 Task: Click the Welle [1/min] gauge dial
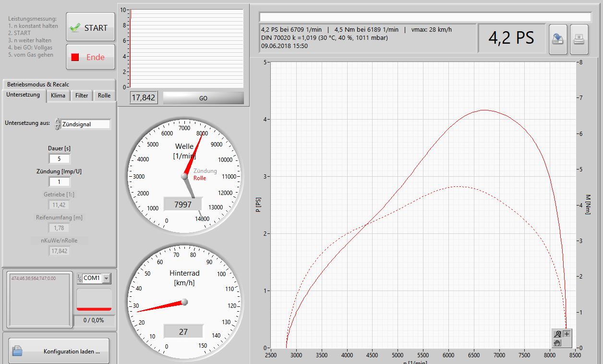pos(184,176)
